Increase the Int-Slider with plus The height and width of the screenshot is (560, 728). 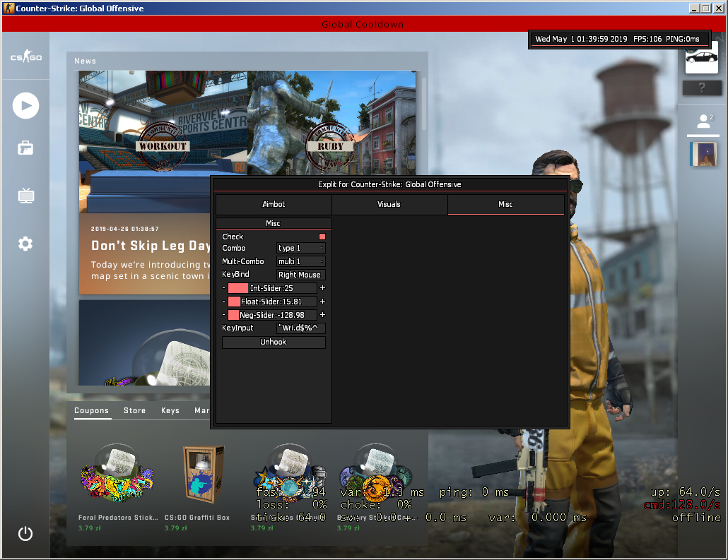[x=323, y=288]
